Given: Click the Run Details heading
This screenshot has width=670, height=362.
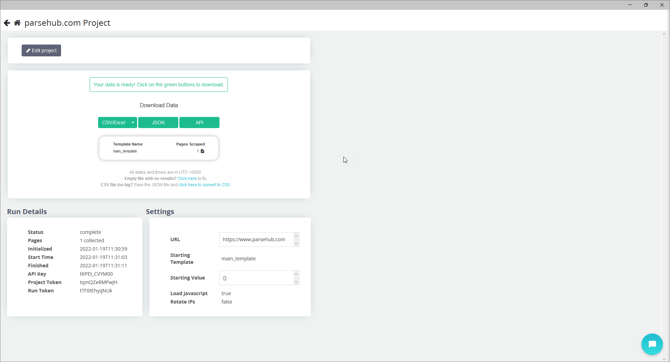Looking at the screenshot, I should pos(27,212).
